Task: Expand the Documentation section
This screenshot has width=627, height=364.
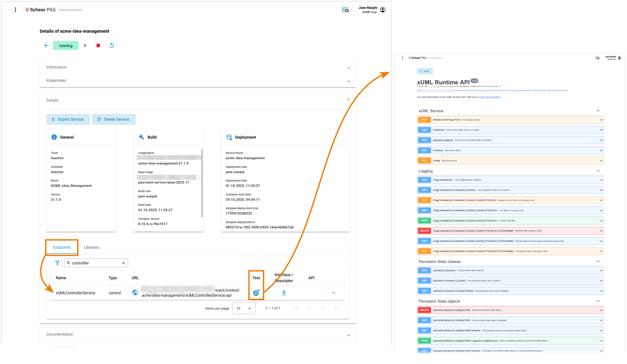Action: pyautogui.click(x=198, y=335)
